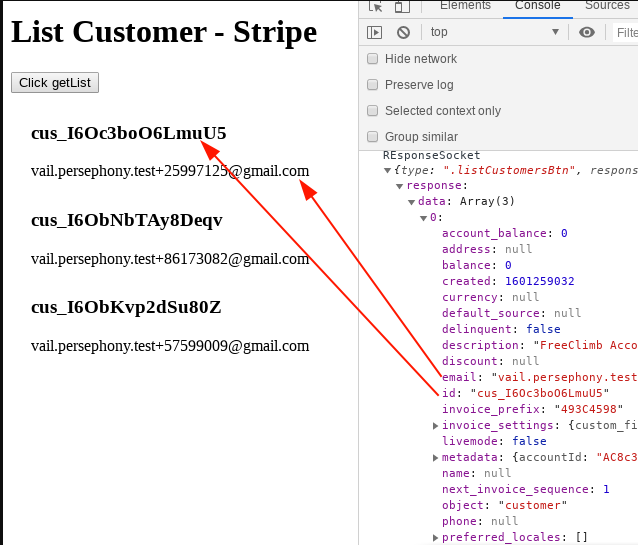Collapse the data Array(3) node

[411, 202]
